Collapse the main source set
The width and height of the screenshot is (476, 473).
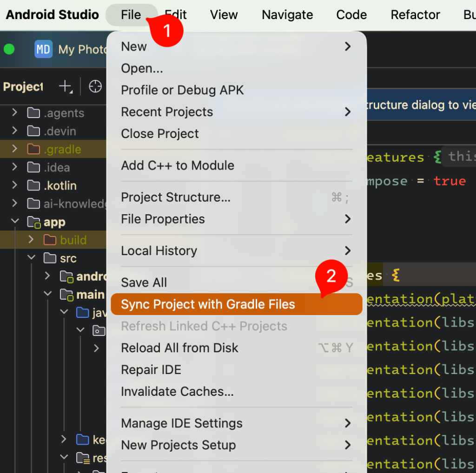(x=47, y=294)
